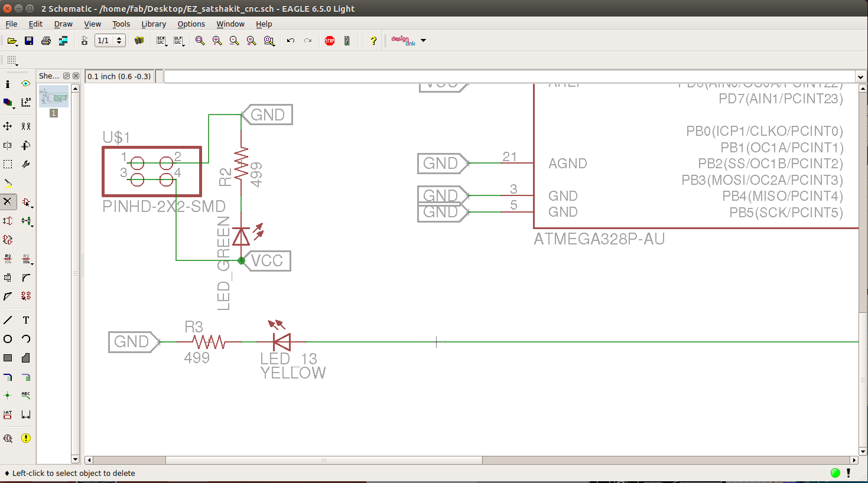This screenshot has width=868, height=483.
Task: Select the Copy tool
Action: tap(25, 126)
